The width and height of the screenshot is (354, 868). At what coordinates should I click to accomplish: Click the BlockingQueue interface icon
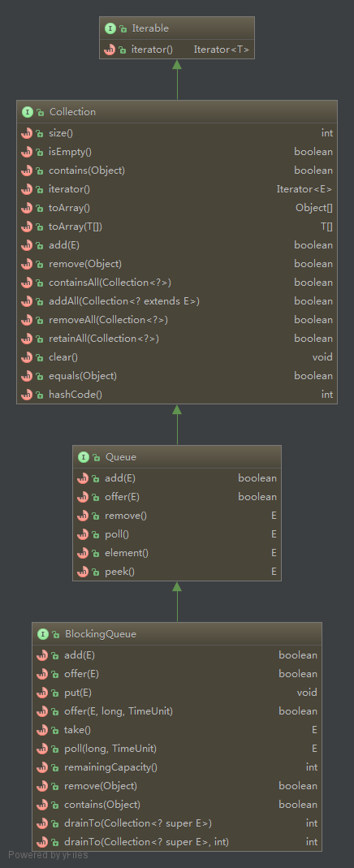pos(42,634)
